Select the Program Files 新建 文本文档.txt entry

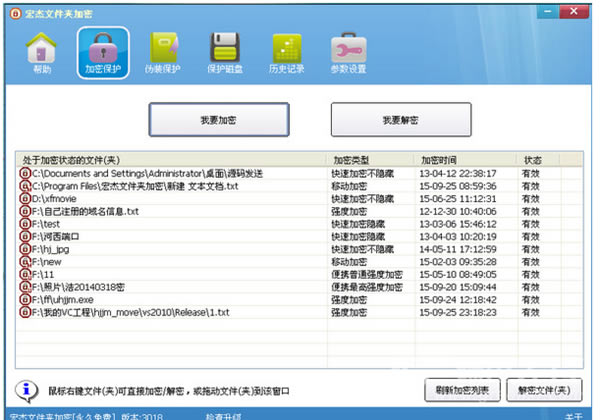click(x=135, y=186)
